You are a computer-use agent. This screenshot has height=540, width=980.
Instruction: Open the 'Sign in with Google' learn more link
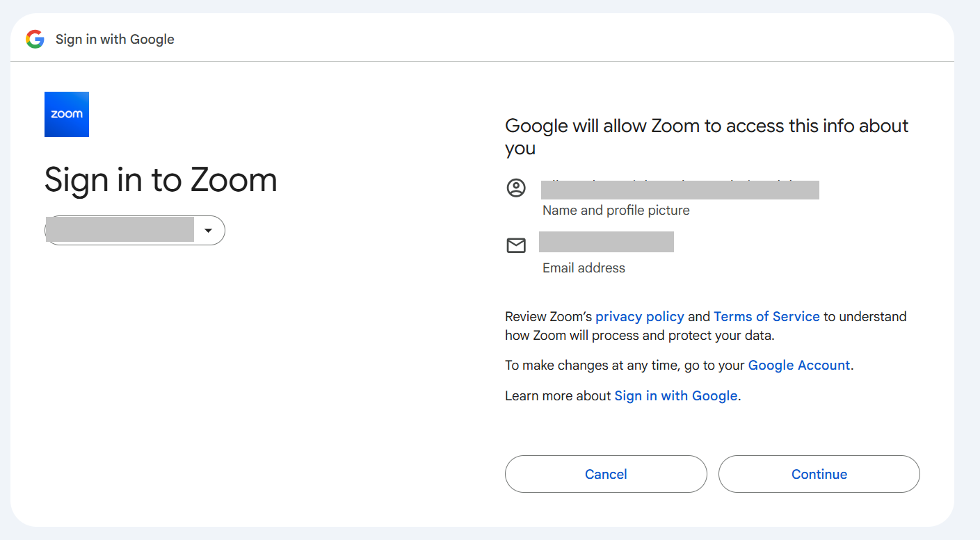click(x=675, y=396)
